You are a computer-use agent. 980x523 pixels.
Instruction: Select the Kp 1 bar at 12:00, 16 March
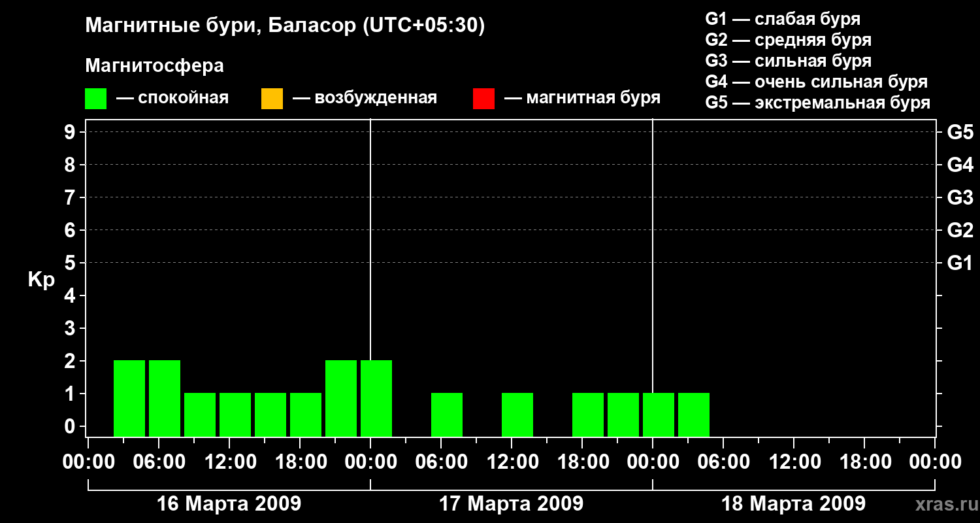click(x=235, y=414)
